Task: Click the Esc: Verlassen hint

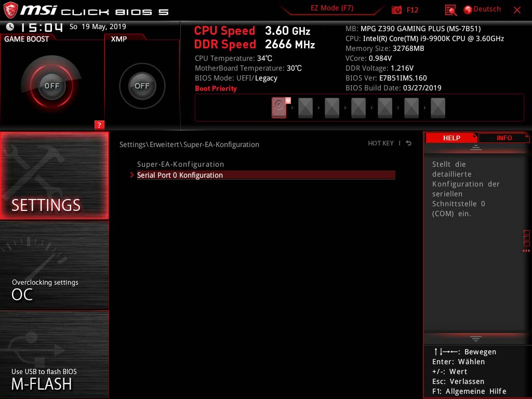Action: point(458,381)
